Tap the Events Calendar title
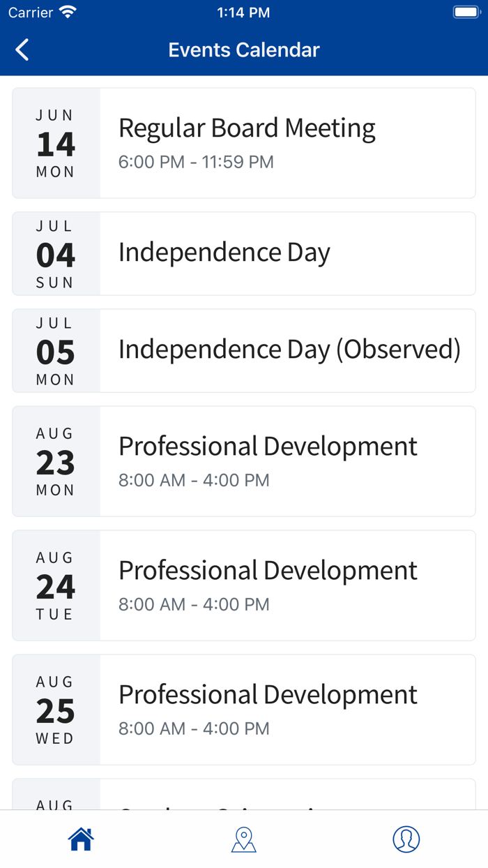Screen dimensions: 488x868 point(244,50)
